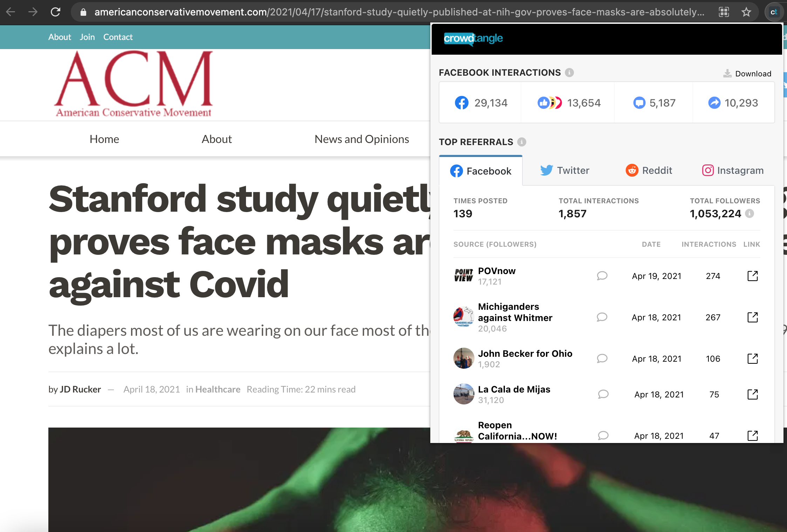This screenshot has width=787, height=532.
Task: Click the Total Interactions value 1,857
Action: pos(572,214)
